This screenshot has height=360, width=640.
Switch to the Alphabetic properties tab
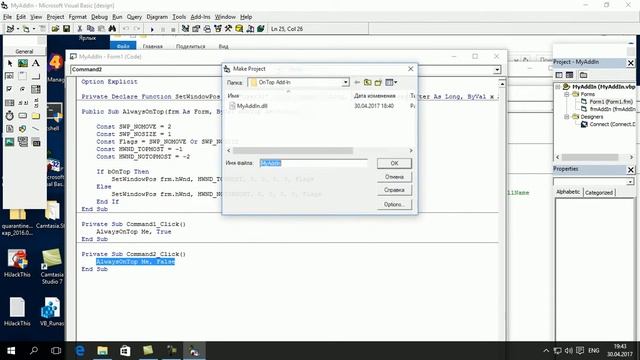[x=568, y=192]
